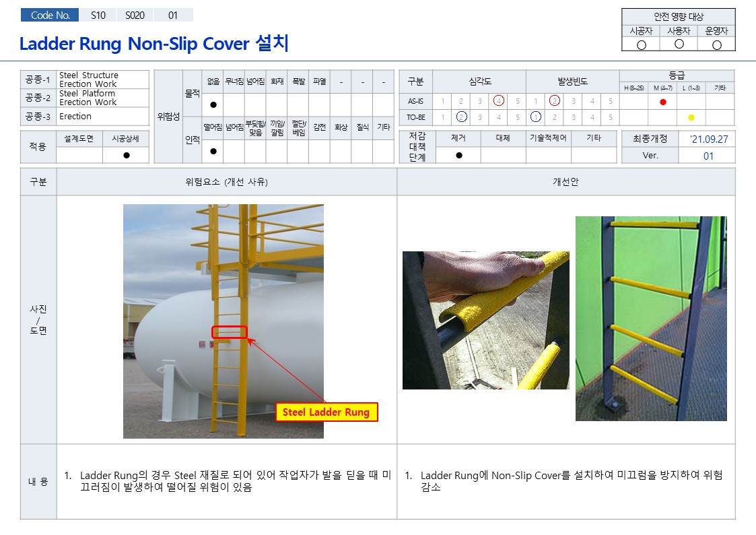This screenshot has width=756, height=535.
Task: Click the red dot in the M (4~7) column
Action: coord(663,102)
